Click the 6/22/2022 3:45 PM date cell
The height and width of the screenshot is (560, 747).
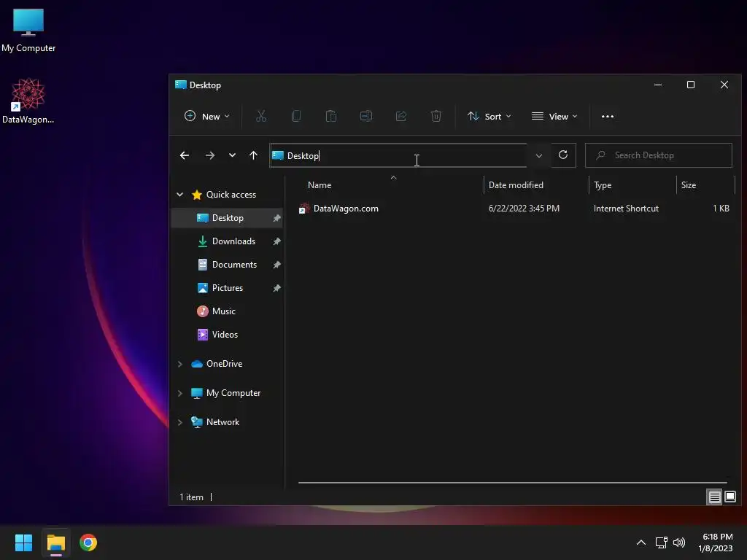coord(524,209)
